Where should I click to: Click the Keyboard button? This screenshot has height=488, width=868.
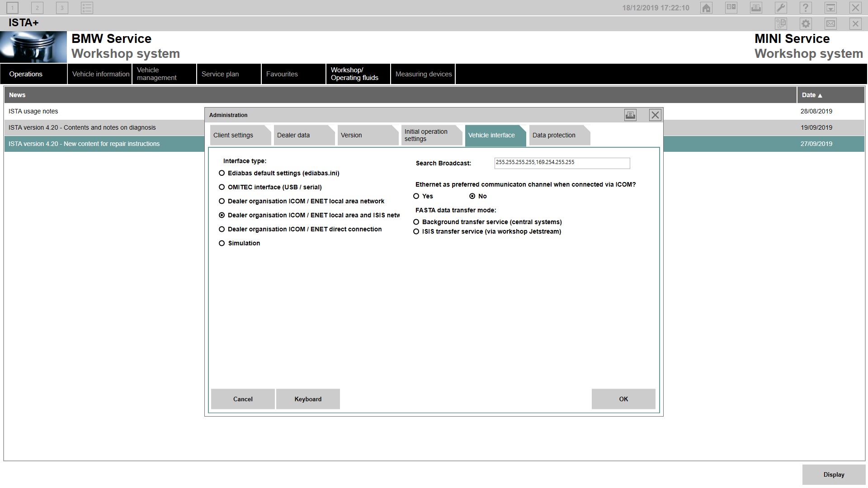(x=308, y=399)
